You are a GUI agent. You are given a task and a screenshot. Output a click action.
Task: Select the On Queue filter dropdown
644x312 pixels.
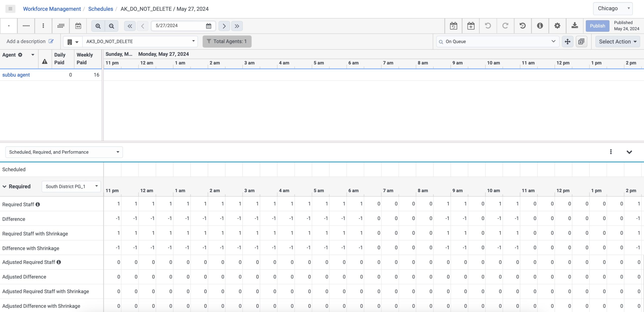497,41
